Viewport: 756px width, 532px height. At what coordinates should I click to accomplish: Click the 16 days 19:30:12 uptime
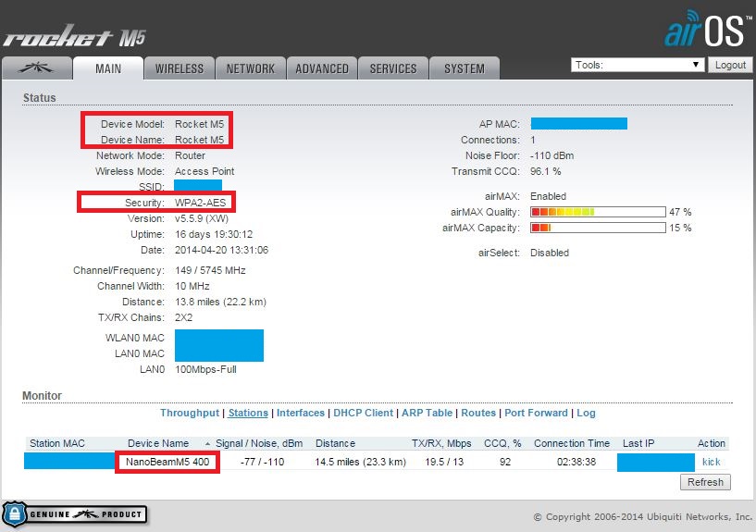(x=214, y=235)
